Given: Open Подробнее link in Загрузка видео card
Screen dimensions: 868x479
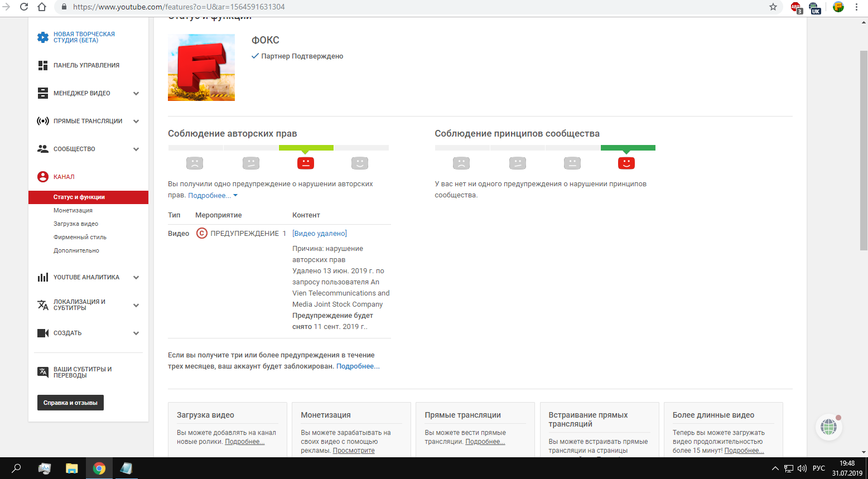Looking at the screenshot, I should 244,442.
